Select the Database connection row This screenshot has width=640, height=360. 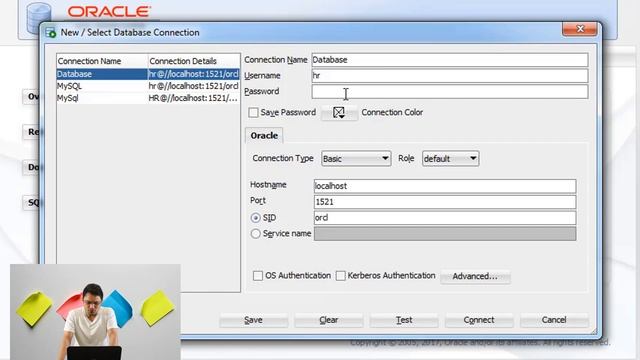pos(148,74)
